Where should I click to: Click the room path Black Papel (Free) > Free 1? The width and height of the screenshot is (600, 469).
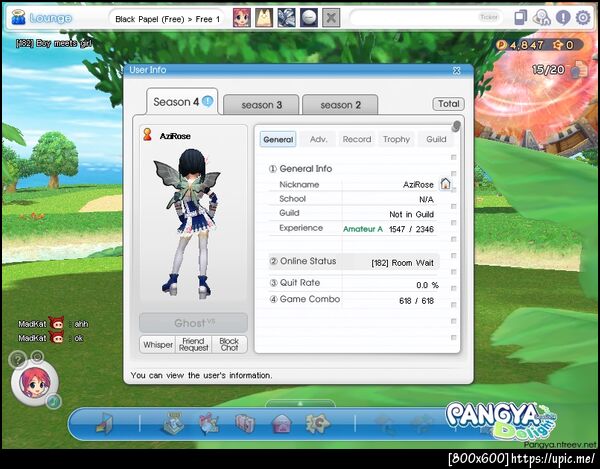coord(168,19)
